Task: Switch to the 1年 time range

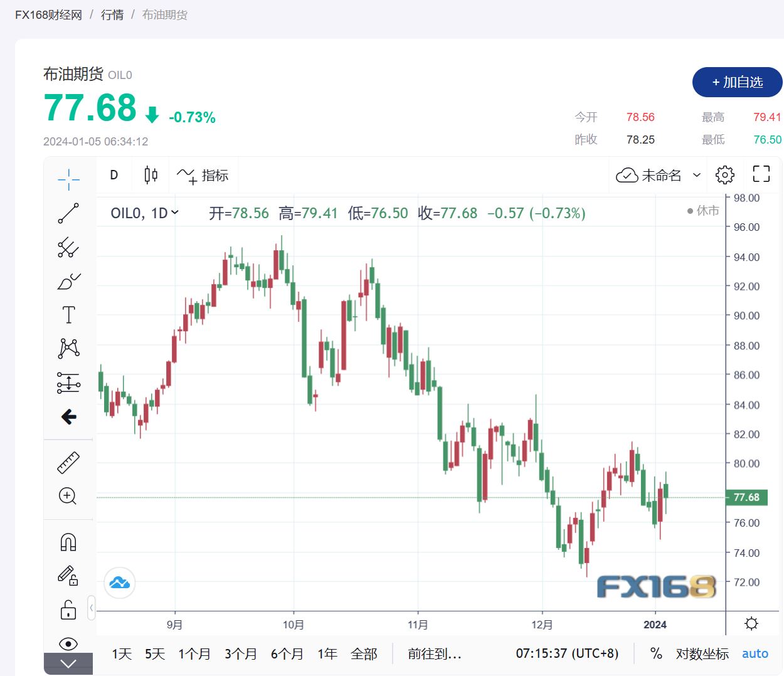Action: pos(327,654)
